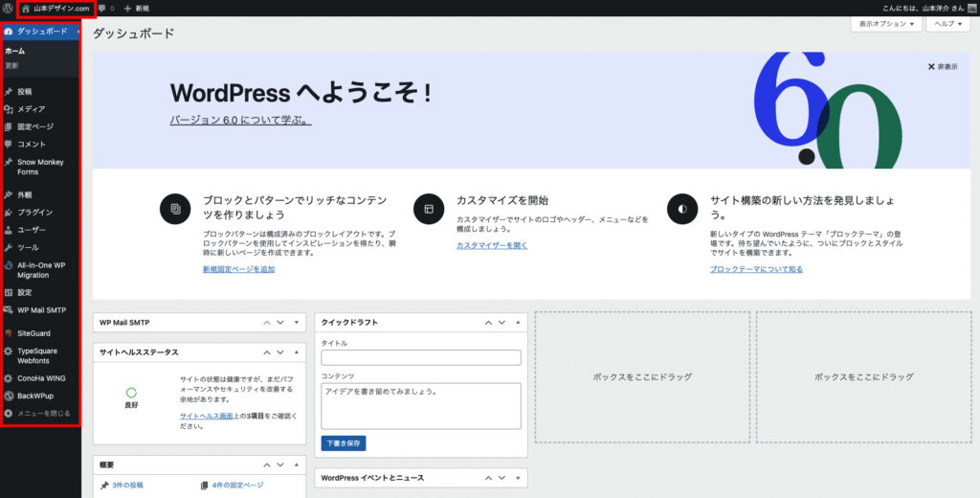Viewport: 980px width, 498px height.
Task: Click the plus icon for 新規
Action: (x=127, y=9)
